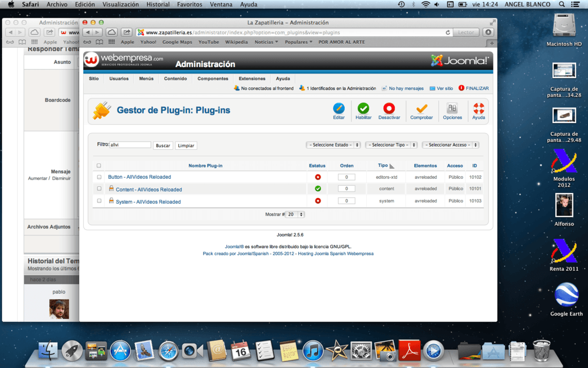
Task: Open the Content - AllVideos Reloaded link
Action: click(149, 190)
